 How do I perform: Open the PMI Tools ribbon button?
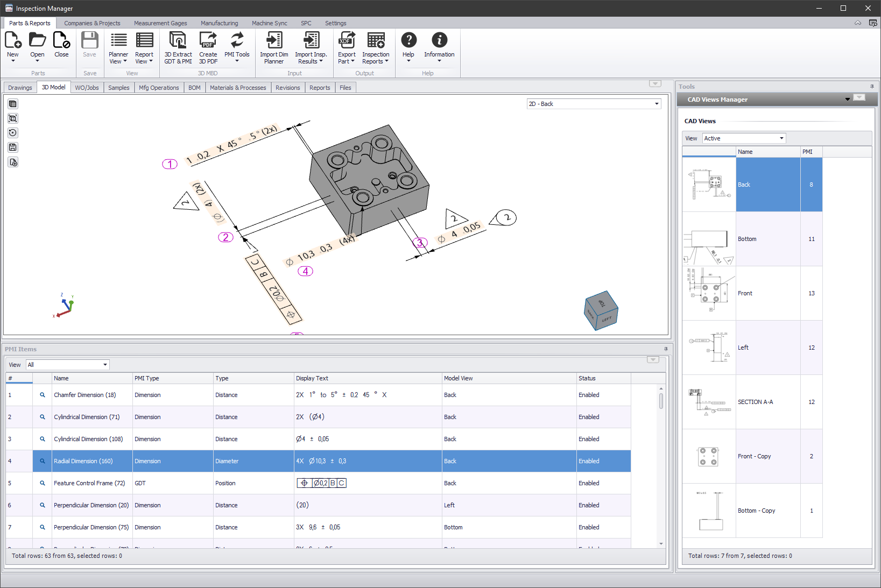point(237,47)
